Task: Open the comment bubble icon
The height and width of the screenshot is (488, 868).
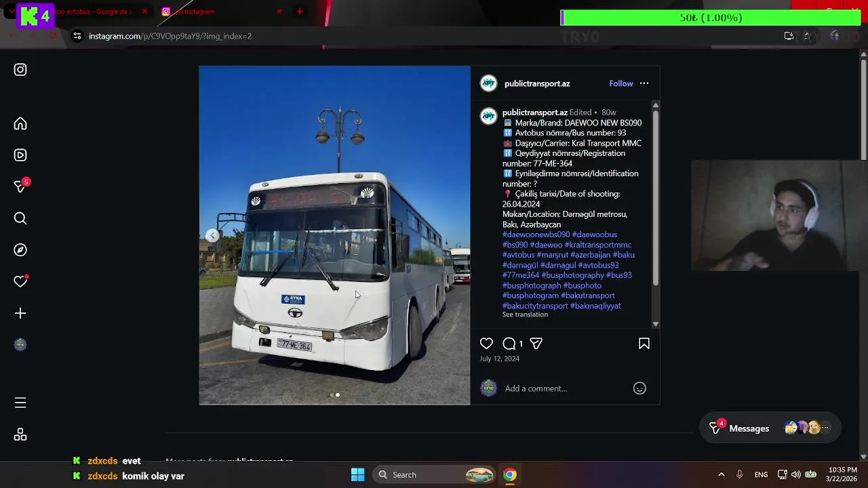Action: pos(509,344)
